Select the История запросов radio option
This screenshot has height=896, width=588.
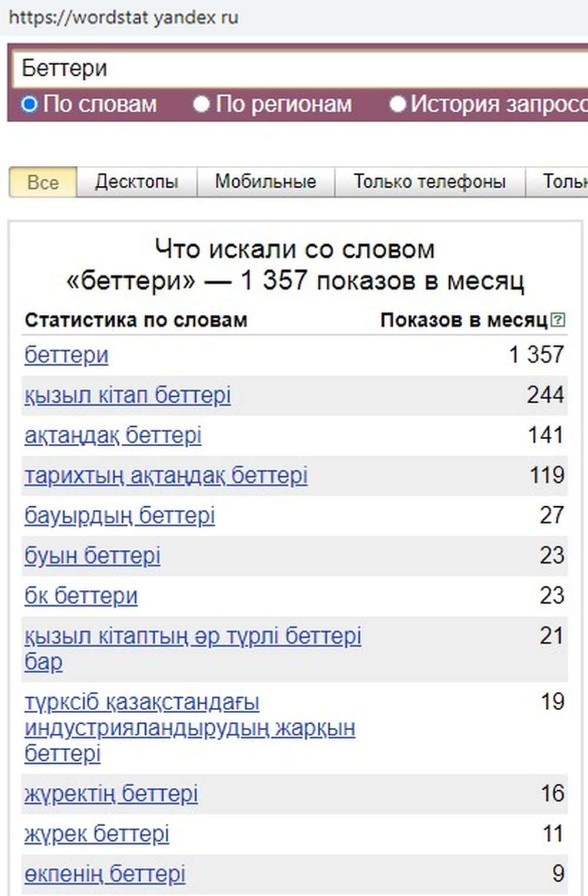398,105
